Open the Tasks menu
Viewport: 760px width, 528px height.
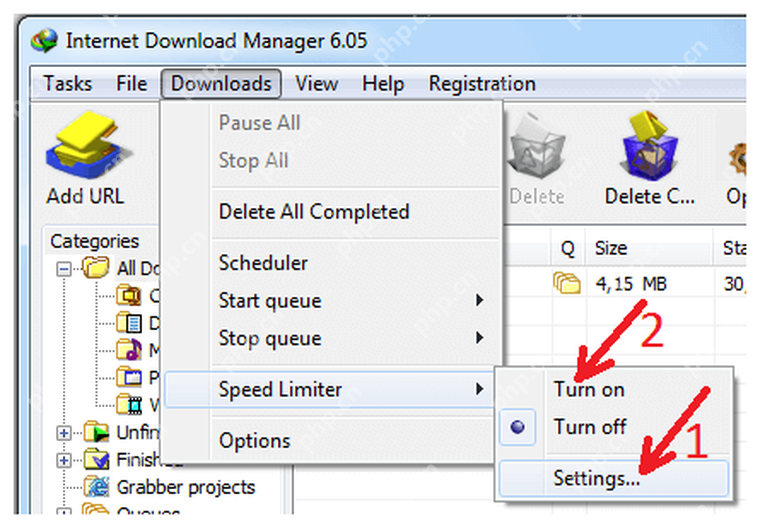coord(67,84)
